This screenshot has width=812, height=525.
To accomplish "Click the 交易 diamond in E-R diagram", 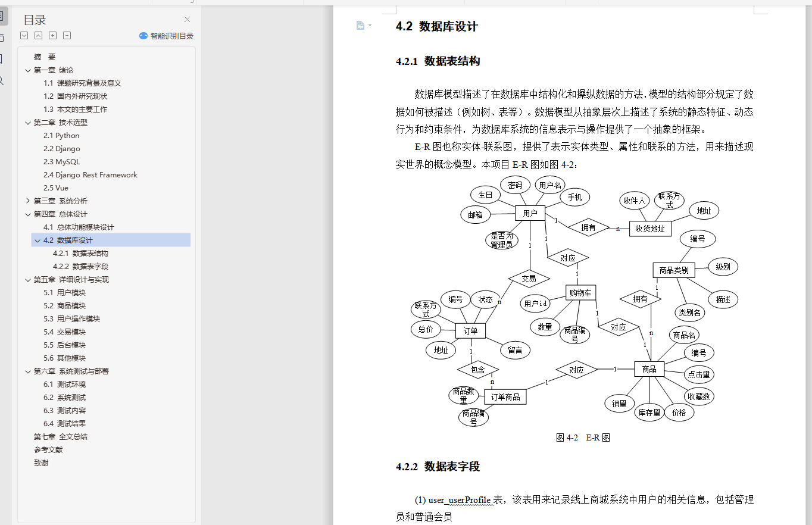I will click(529, 278).
